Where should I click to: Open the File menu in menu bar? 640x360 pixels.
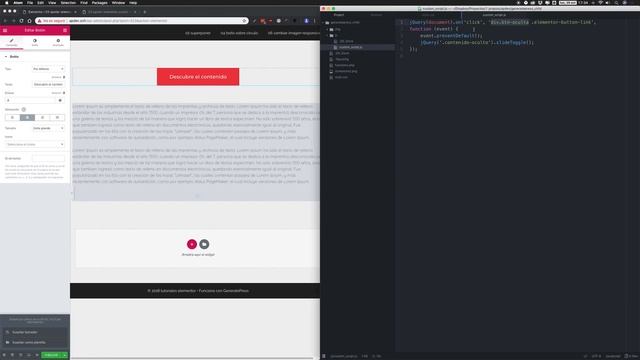(30, 3)
